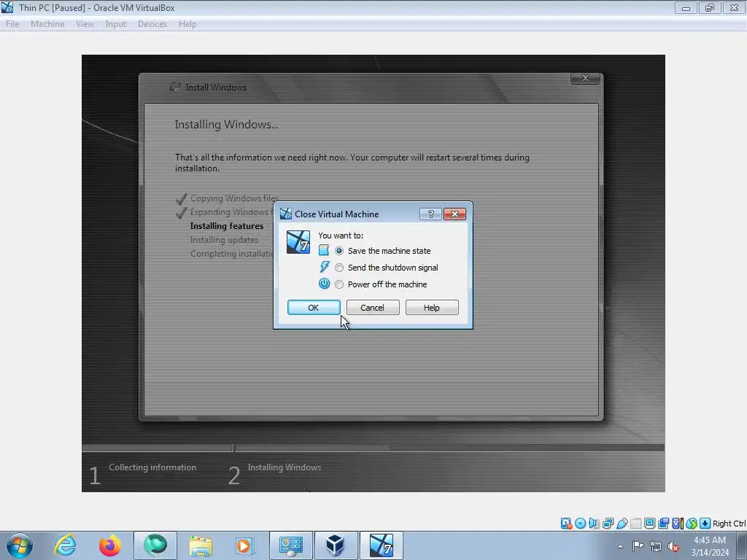Open the View menu
747x560 pixels.
pos(85,24)
